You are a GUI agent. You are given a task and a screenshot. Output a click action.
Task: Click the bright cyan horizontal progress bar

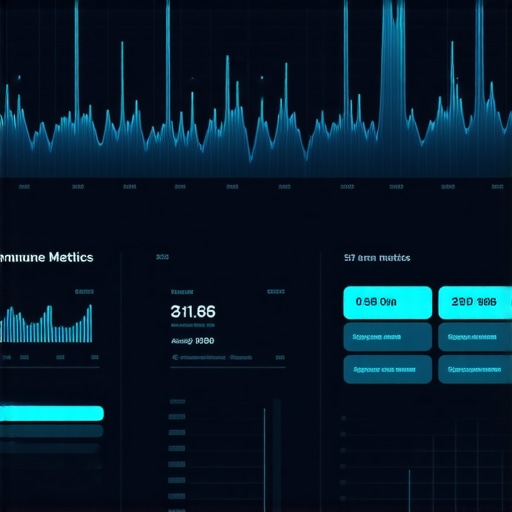(x=52, y=413)
